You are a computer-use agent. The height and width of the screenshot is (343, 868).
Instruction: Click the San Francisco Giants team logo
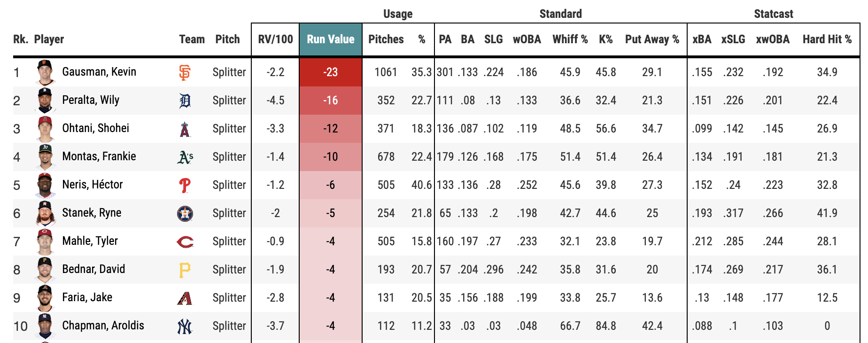185,72
